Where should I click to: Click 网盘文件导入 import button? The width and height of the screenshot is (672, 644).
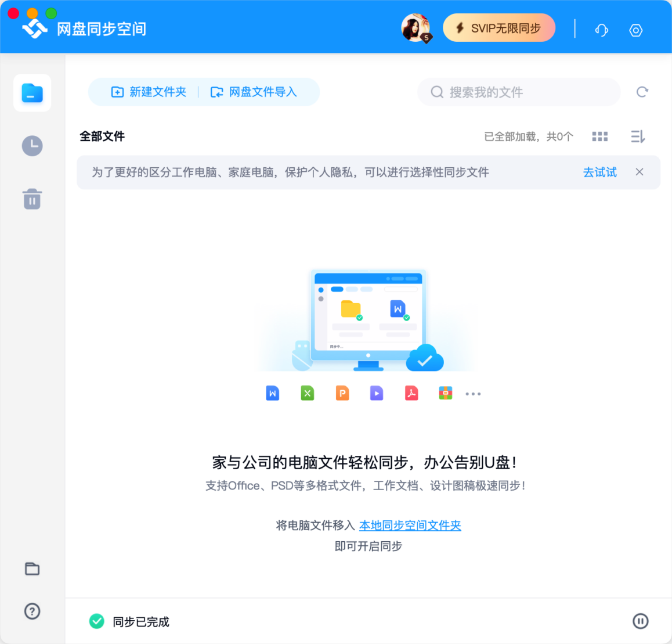(x=254, y=92)
